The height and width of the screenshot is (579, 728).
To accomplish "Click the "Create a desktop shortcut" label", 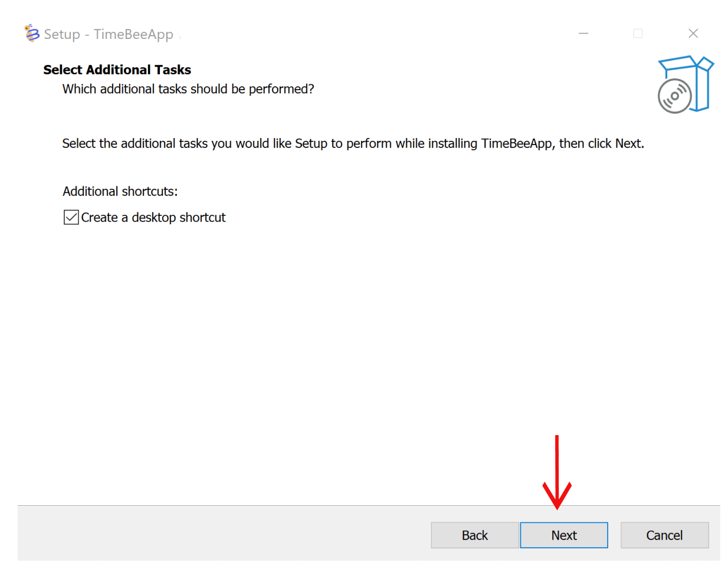I will 153,218.
